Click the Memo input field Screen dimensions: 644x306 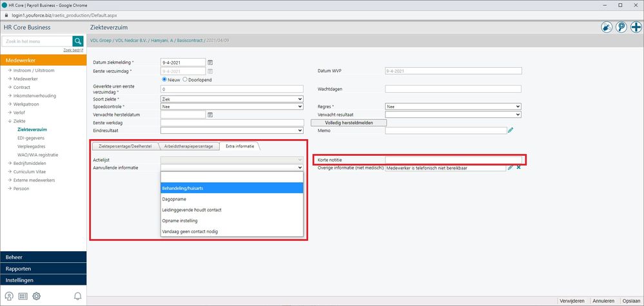(446, 130)
